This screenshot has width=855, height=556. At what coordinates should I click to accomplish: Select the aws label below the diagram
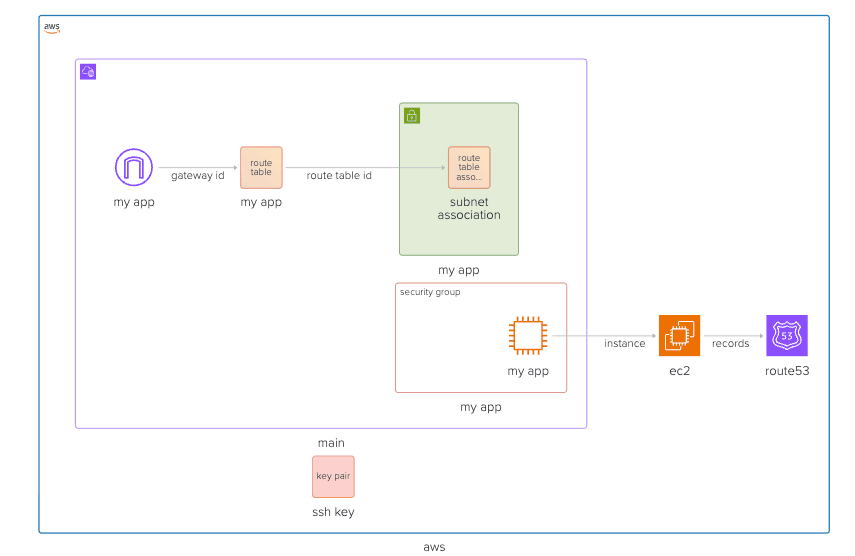pyautogui.click(x=434, y=547)
